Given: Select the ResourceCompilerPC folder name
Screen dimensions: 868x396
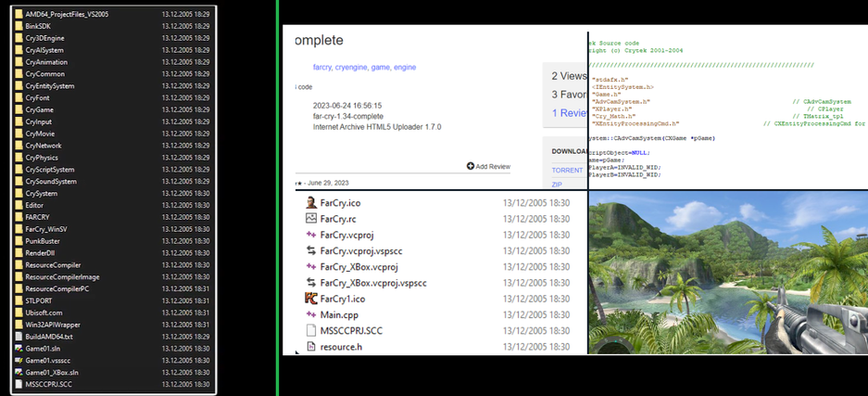Looking at the screenshot, I should click(x=57, y=288).
